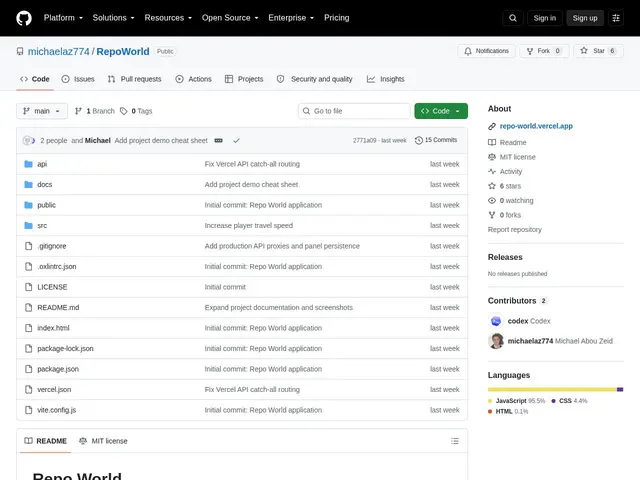Click the vercel.json file icon
The image size is (640, 480).
(28, 389)
